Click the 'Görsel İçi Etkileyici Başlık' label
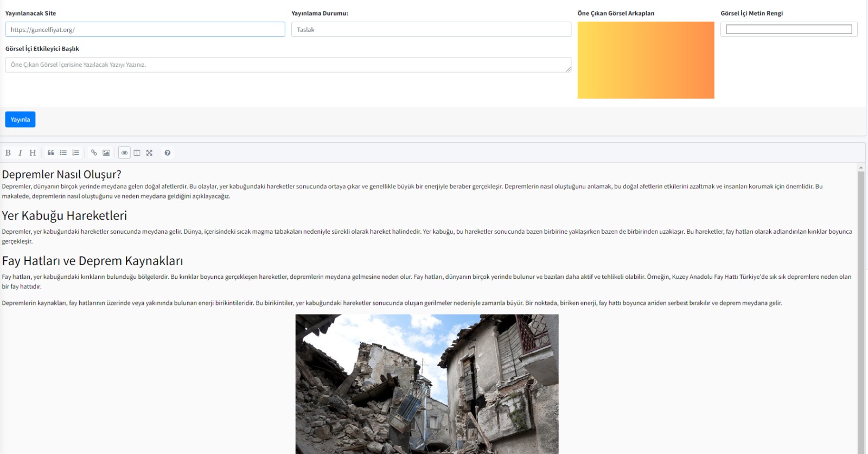 pos(42,49)
